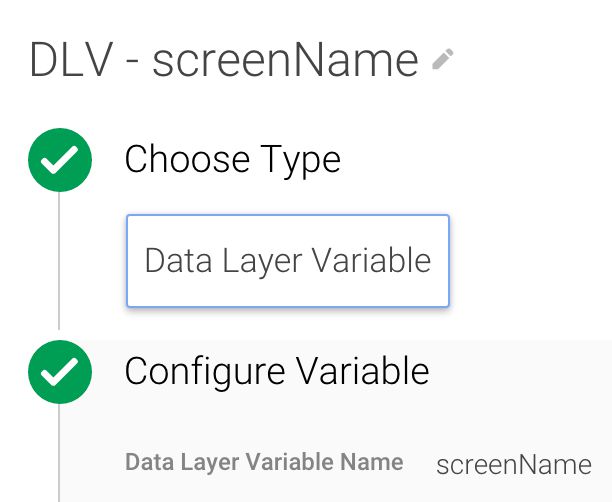Click the Data Layer Variable Name label
This screenshot has height=502, width=612.
click(264, 463)
